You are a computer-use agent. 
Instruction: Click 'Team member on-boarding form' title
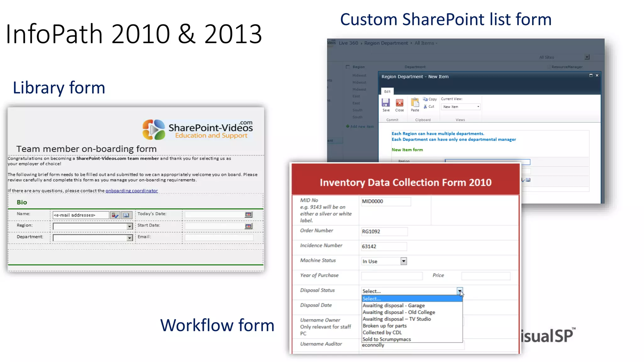pos(86,149)
